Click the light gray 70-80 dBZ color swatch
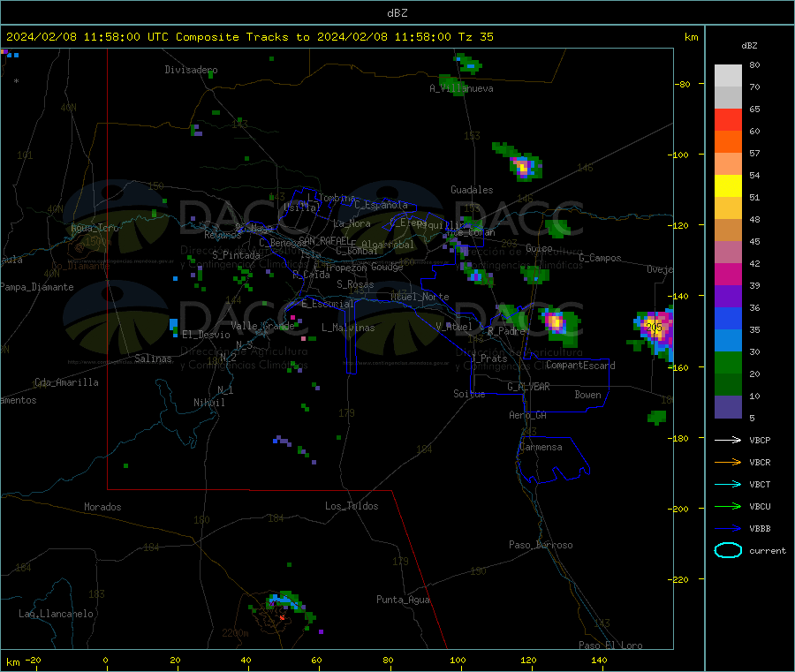The width and height of the screenshot is (795, 672). click(728, 76)
